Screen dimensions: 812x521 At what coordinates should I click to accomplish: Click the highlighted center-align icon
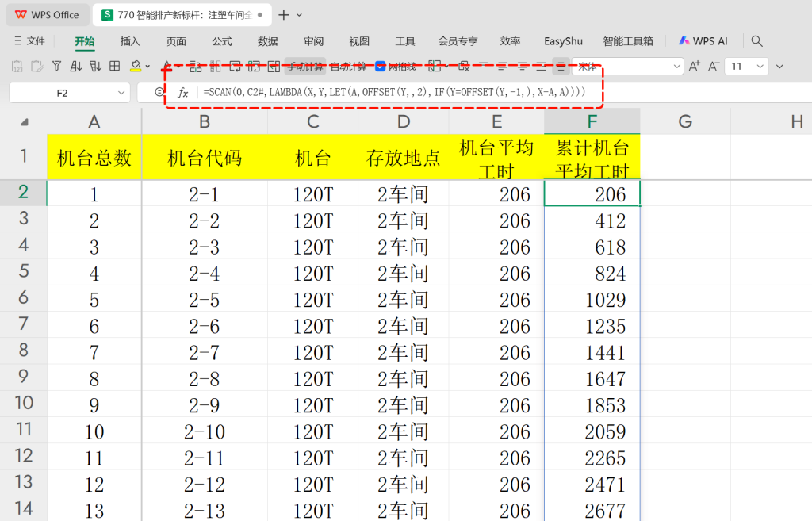pos(561,67)
